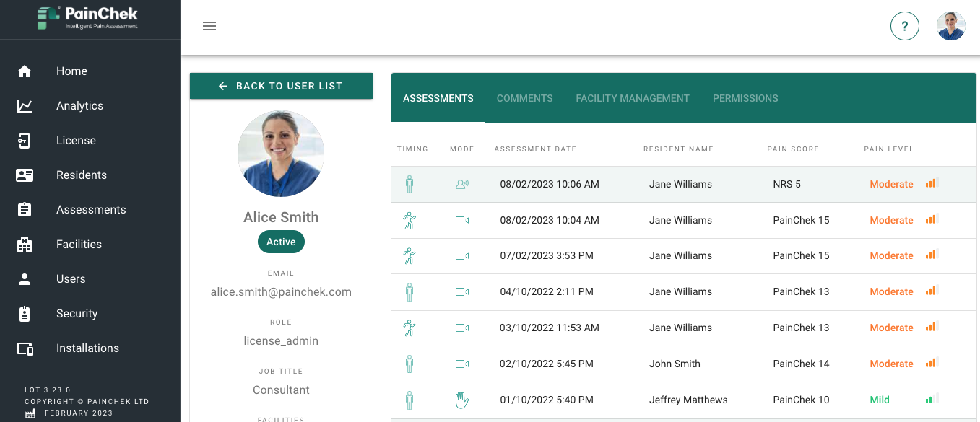Open Users in the sidebar
This screenshot has height=422, width=980.
(x=71, y=279)
